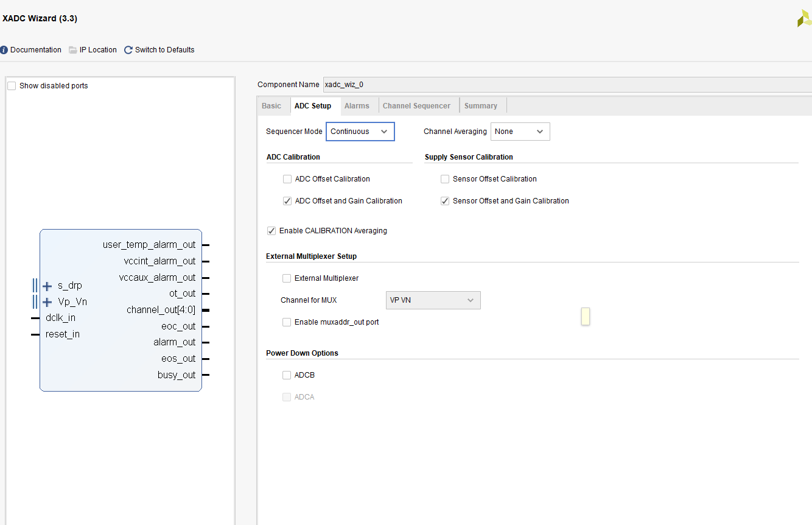Click the Switch to Defaults refresh icon
This screenshot has width=812, height=525.
pos(128,50)
